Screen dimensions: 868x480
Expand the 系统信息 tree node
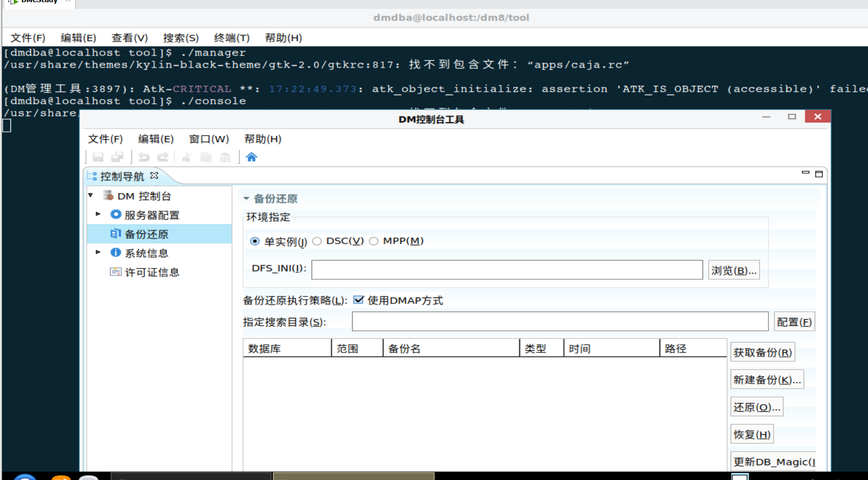pyautogui.click(x=98, y=252)
